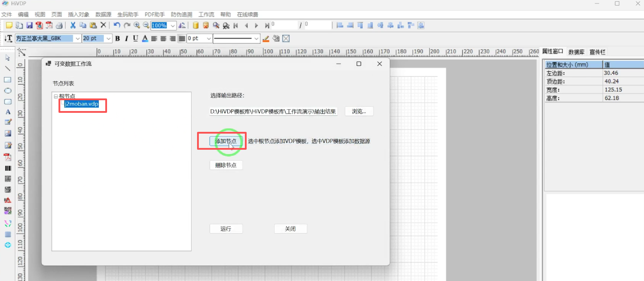The width and height of the screenshot is (644, 281).
Task: Select the barcode insertion tool
Action: [8, 168]
